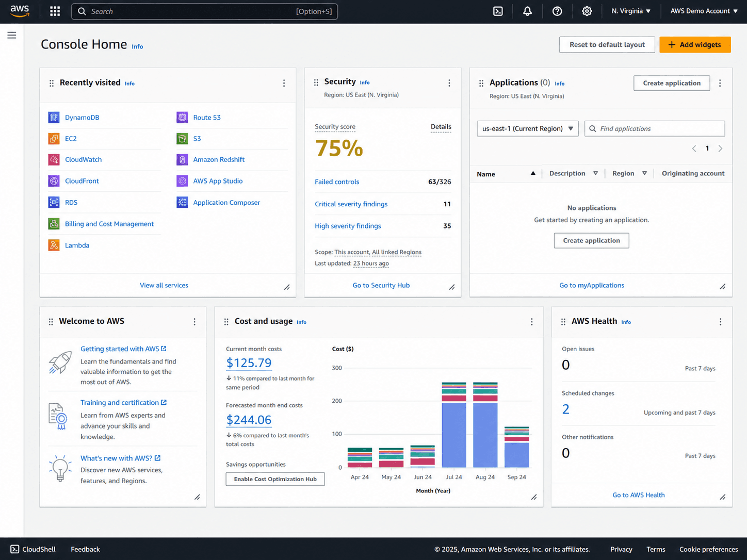The width and height of the screenshot is (747, 560).
Task: Open Training and certification link
Action: (123, 403)
